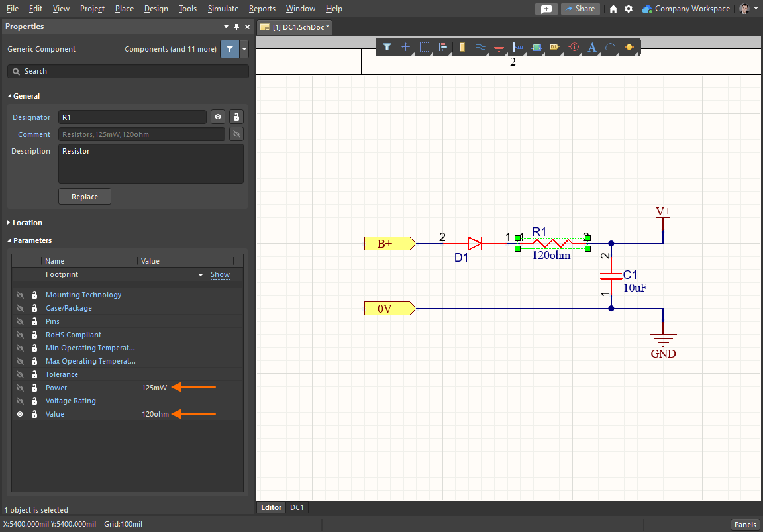
Task: Click the Replace button
Action: coord(84,196)
